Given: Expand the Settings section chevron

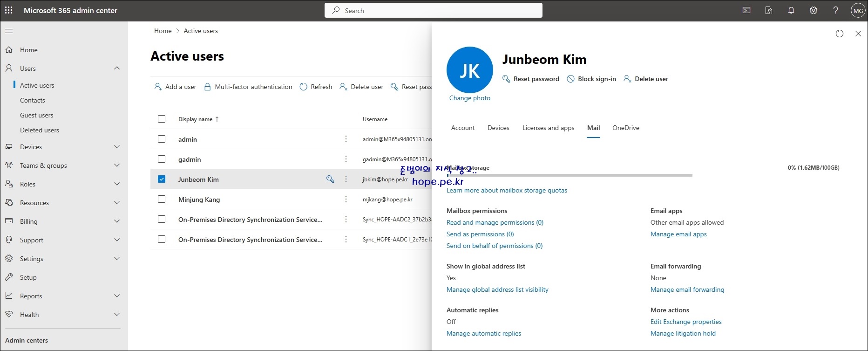Looking at the screenshot, I should click(117, 259).
